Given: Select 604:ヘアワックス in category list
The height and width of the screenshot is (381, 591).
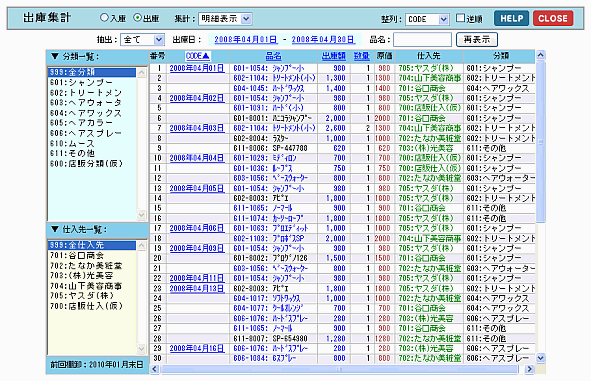Looking at the screenshot, I should [92, 113].
